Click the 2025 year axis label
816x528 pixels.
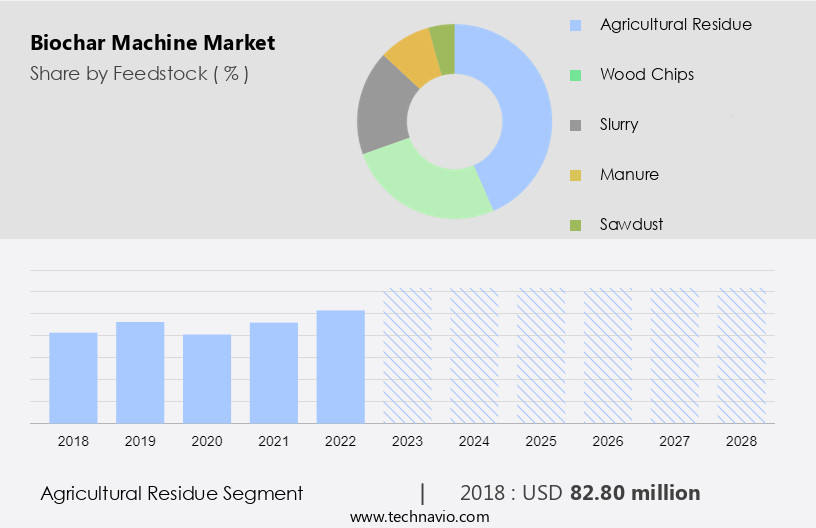coord(541,441)
